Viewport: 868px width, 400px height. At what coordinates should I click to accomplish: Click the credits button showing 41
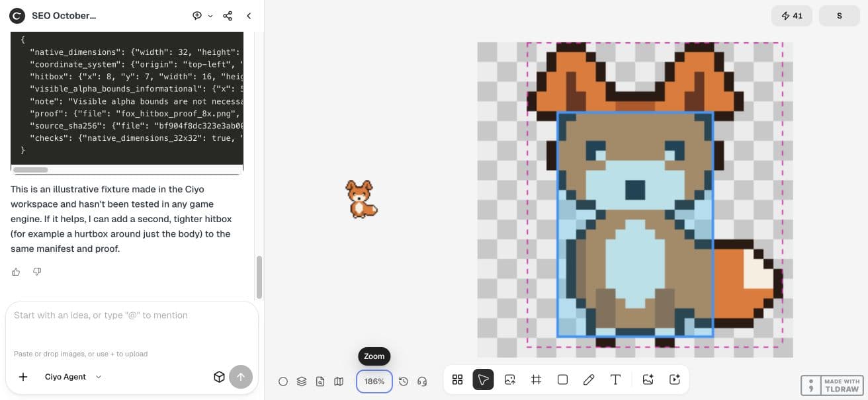792,16
